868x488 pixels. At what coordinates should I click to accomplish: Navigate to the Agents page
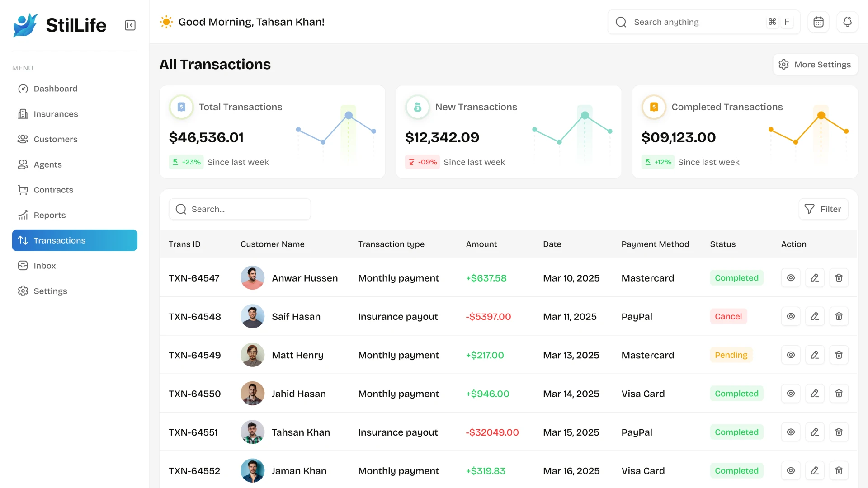(47, 164)
